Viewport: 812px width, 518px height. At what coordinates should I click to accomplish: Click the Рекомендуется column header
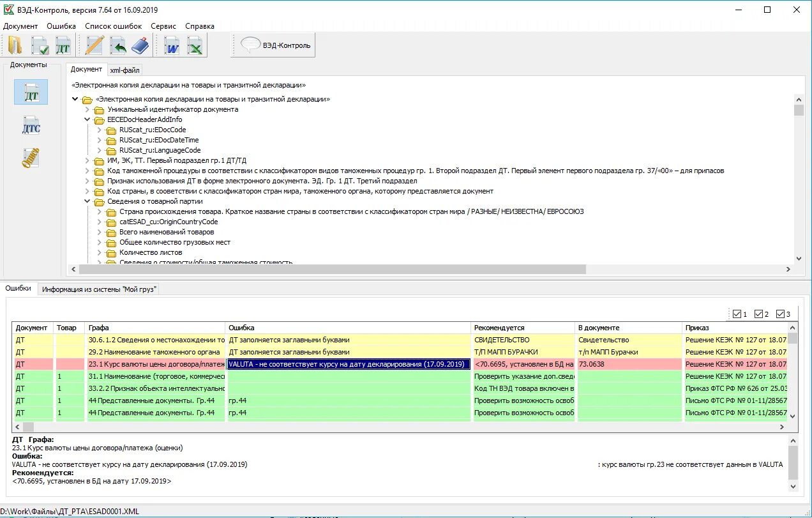pyautogui.click(x=523, y=328)
